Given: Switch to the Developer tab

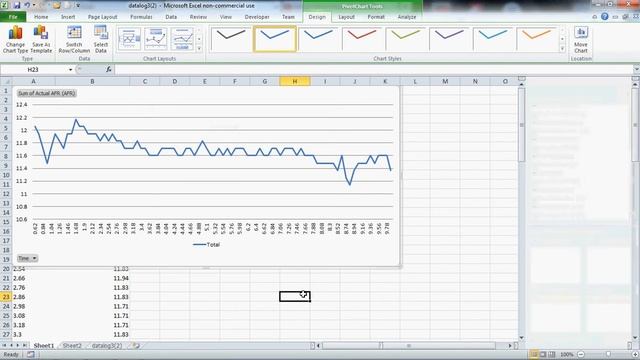Looking at the screenshot, I should (x=257, y=17).
